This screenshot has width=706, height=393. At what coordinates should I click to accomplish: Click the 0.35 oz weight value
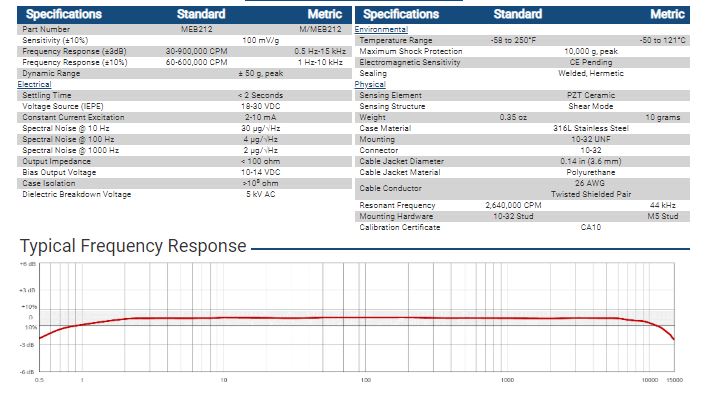point(513,117)
